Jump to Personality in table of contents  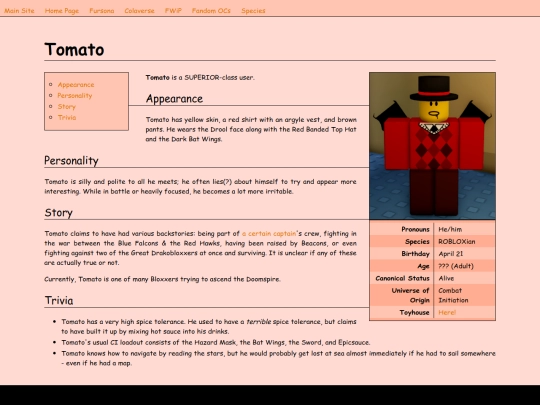point(75,96)
